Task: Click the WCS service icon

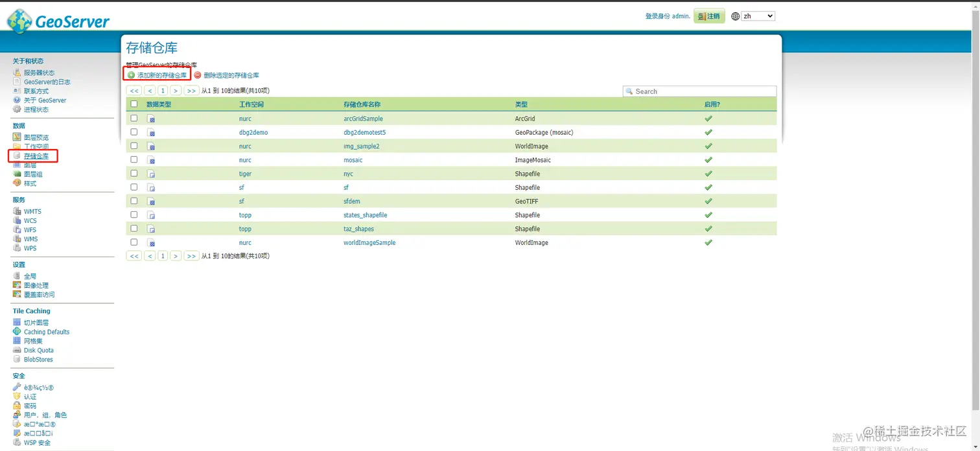Action: (17, 220)
